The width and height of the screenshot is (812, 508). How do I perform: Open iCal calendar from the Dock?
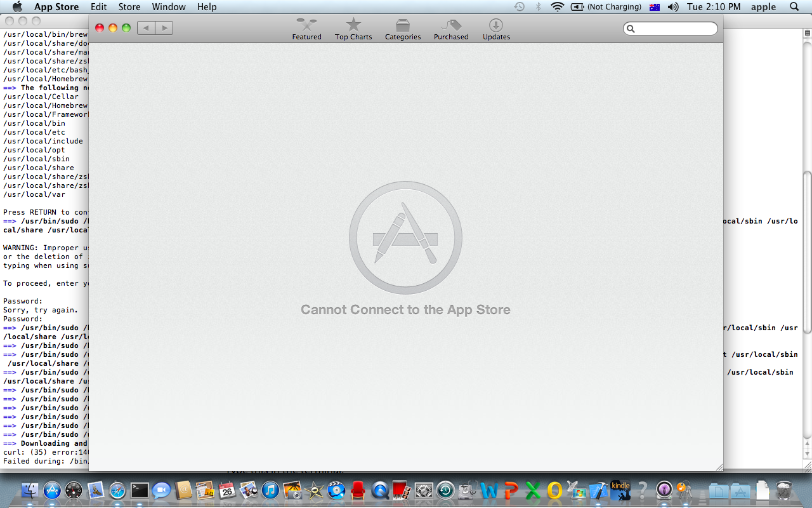click(x=227, y=490)
